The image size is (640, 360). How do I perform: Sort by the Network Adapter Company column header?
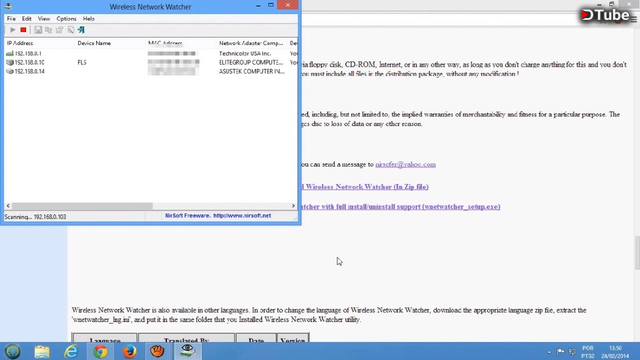[251, 43]
